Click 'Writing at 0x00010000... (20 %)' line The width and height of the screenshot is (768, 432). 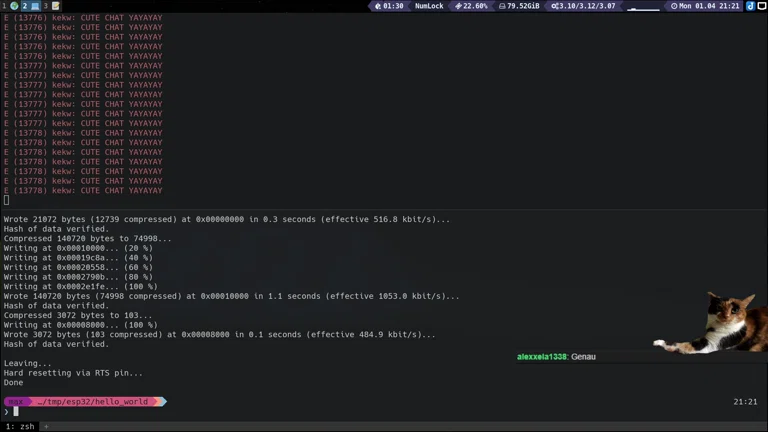click(x=78, y=248)
